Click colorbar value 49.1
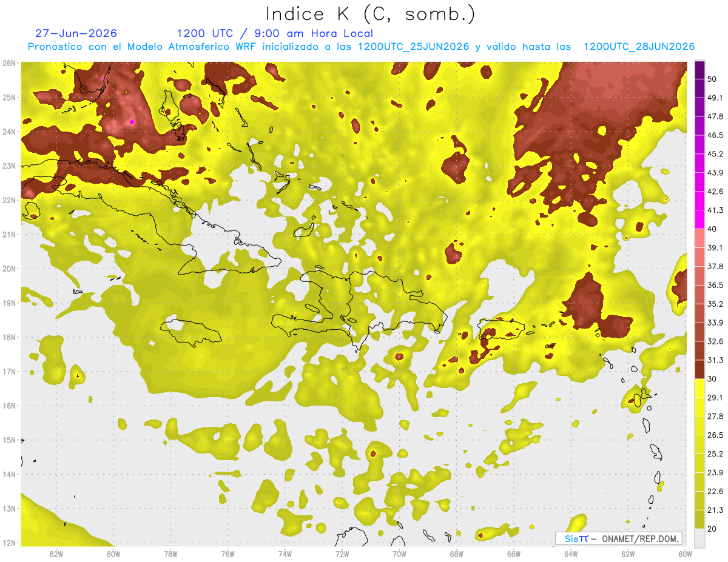 (715, 98)
